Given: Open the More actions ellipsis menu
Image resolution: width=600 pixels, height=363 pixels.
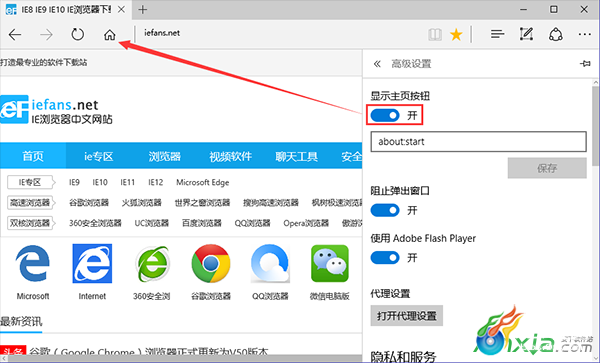Looking at the screenshot, I should coord(585,35).
